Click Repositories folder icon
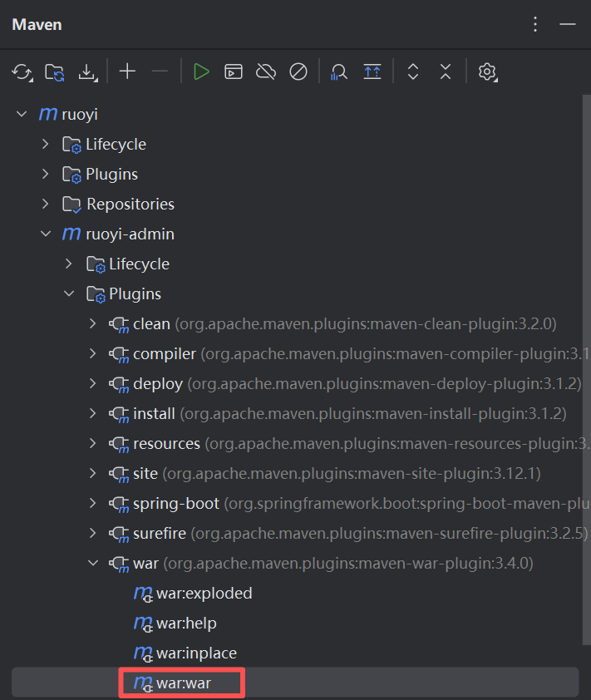The width and height of the screenshot is (591, 700). point(71,205)
